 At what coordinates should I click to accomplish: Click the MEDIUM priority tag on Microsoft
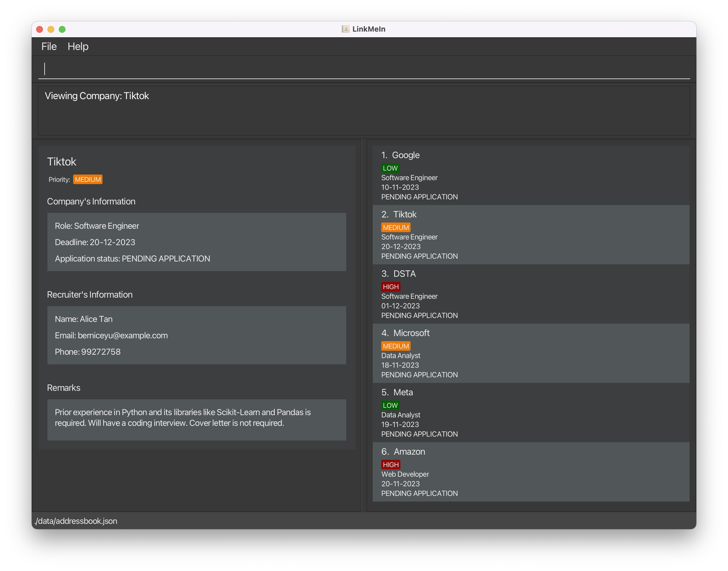(x=396, y=346)
